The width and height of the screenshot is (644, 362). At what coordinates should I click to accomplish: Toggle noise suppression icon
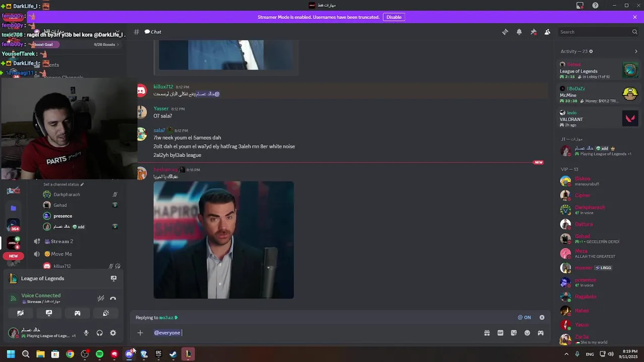101,298
